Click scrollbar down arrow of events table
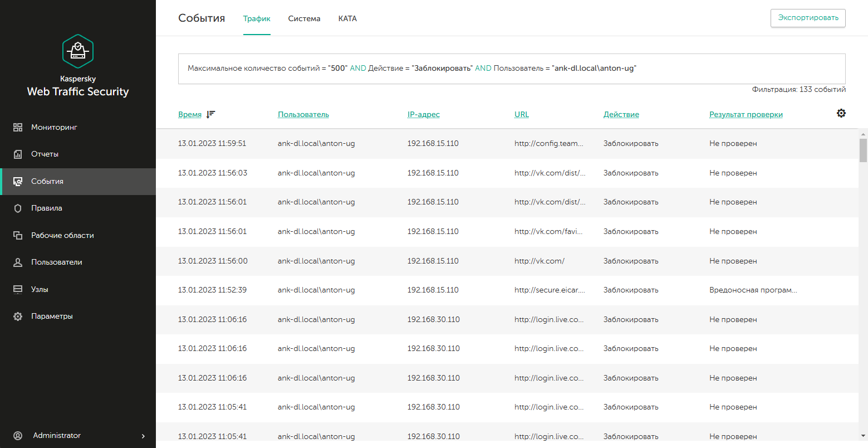Image resolution: width=868 pixels, height=448 pixels. [x=864, y=436]
